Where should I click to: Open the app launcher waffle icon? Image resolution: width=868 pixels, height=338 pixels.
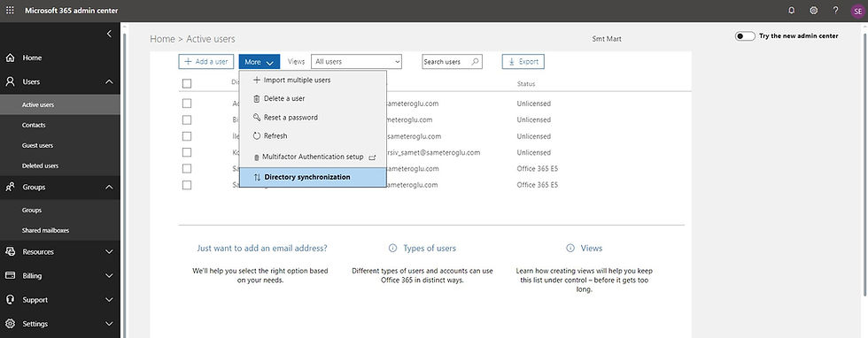coord(10,11)
